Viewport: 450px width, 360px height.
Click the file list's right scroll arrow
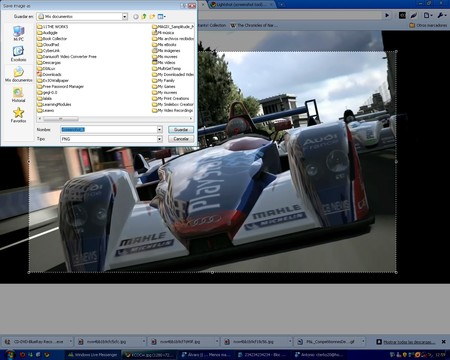click(191, 119)
